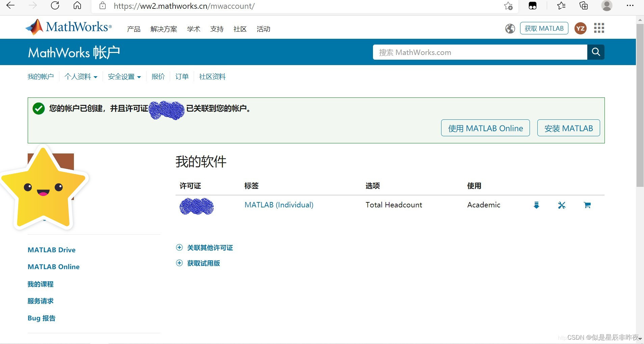Select the 报价 tab
The image size is (644, 344).
tap(158, 77)
